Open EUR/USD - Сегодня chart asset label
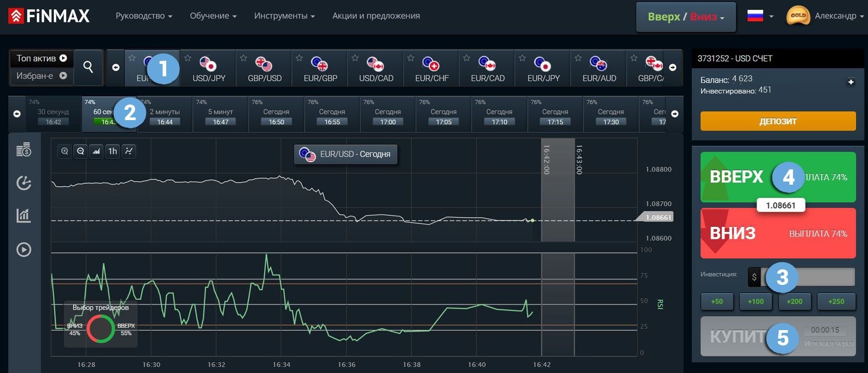The height and width of the screenshot is (373, 868). click(x=346, y=154)
